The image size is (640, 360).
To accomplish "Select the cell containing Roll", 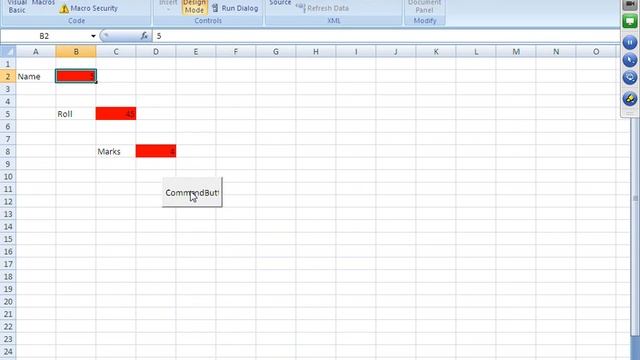I will pyautogui.click(x=76, y=114).
